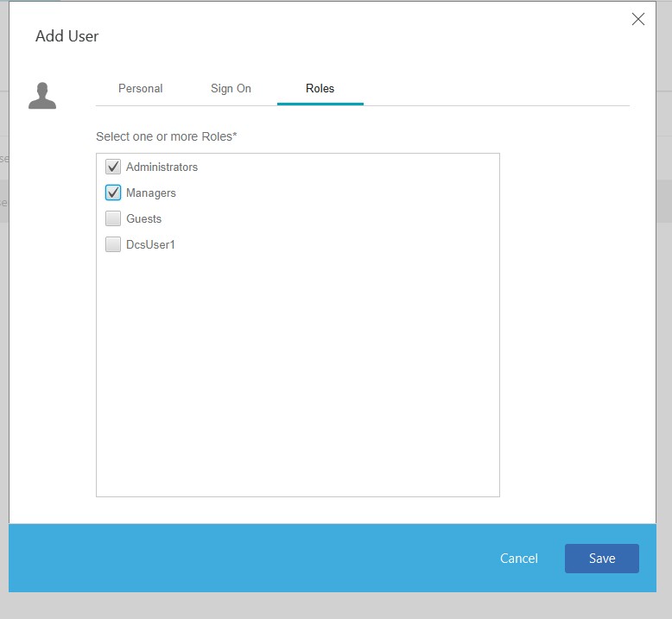The image size is (672, 619).
Task: Save the new user
Action: pos(601,559)
